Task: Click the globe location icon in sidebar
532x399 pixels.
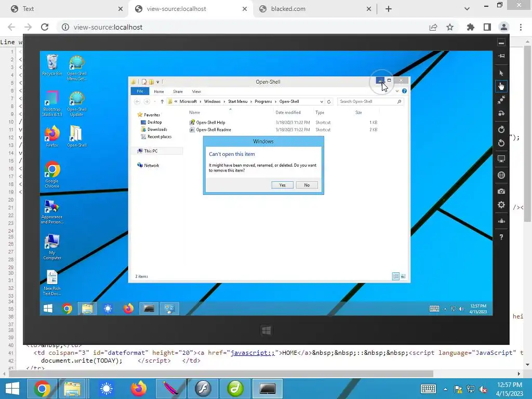Action: (x=501, y=175)
